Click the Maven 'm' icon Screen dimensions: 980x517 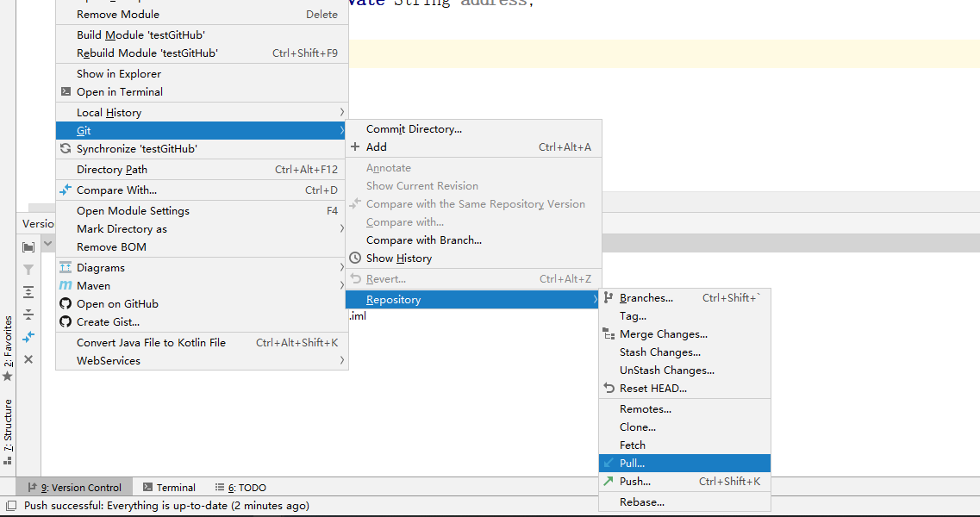point(66,286)
